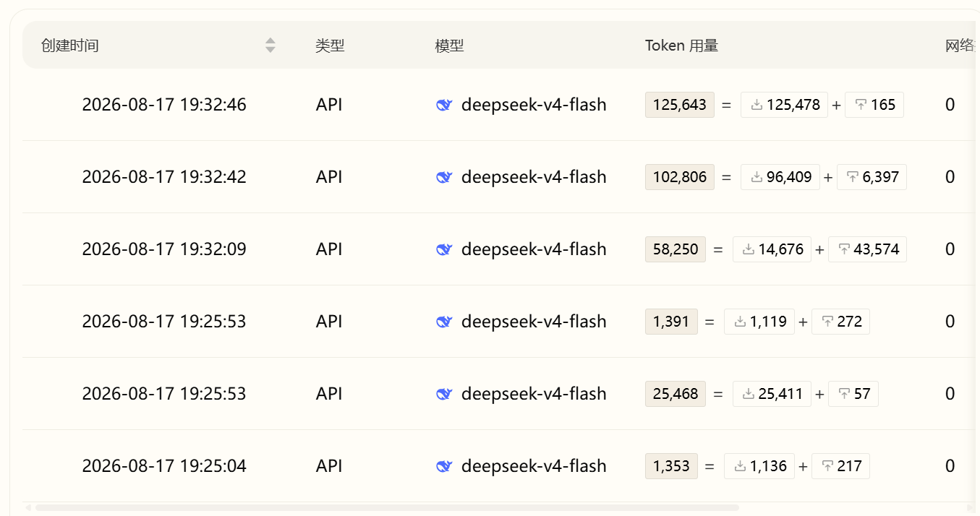The height and width of the screenshot is (516, 980).
Task: Click the input token icon beside 25,411
Action: [749, 394]
